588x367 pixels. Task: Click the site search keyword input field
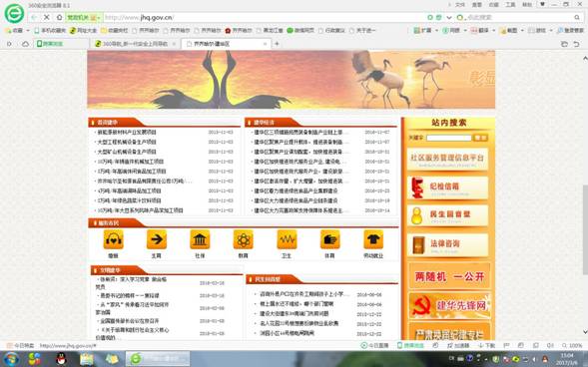(448, 138)
